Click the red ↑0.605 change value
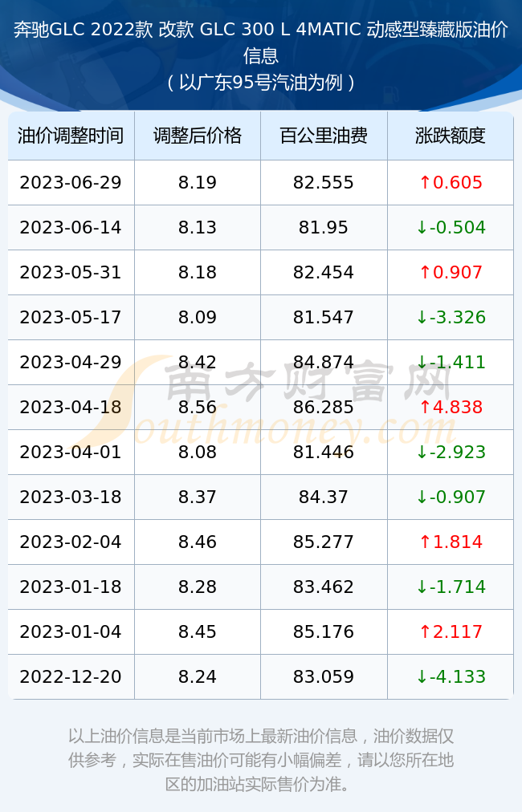This screenshot has height=812, width=522. [x=451, y=182]
